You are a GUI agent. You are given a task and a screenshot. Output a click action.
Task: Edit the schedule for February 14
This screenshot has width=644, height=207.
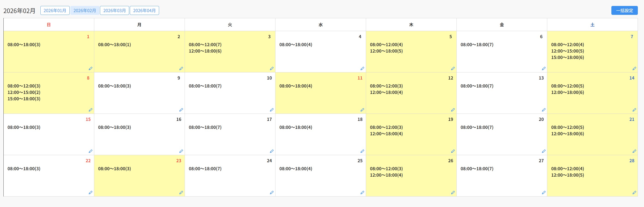pos(634,110)
